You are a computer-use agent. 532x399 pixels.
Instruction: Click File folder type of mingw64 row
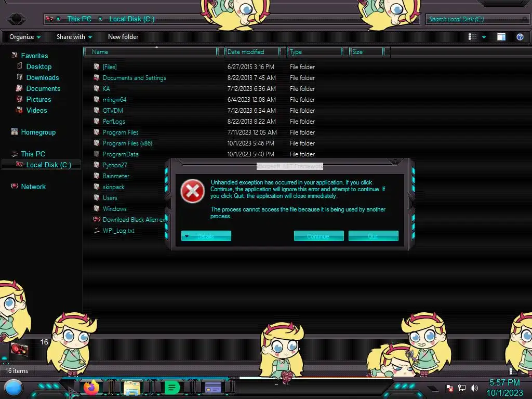click(302, 99)
